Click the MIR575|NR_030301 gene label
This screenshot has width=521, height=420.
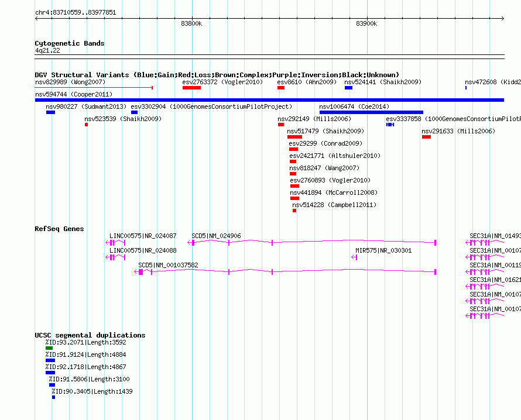383,250
